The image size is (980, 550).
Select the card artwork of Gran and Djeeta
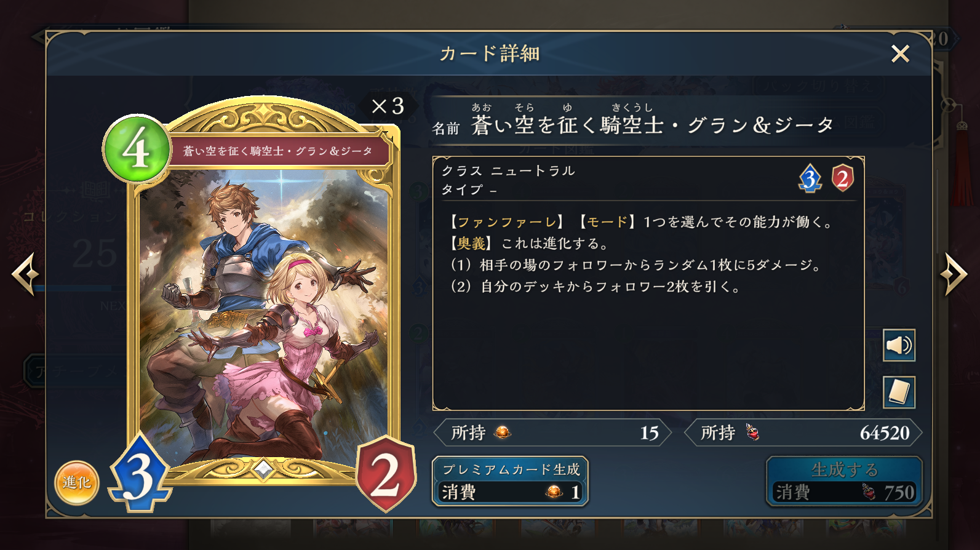click(x=263, y=318)
